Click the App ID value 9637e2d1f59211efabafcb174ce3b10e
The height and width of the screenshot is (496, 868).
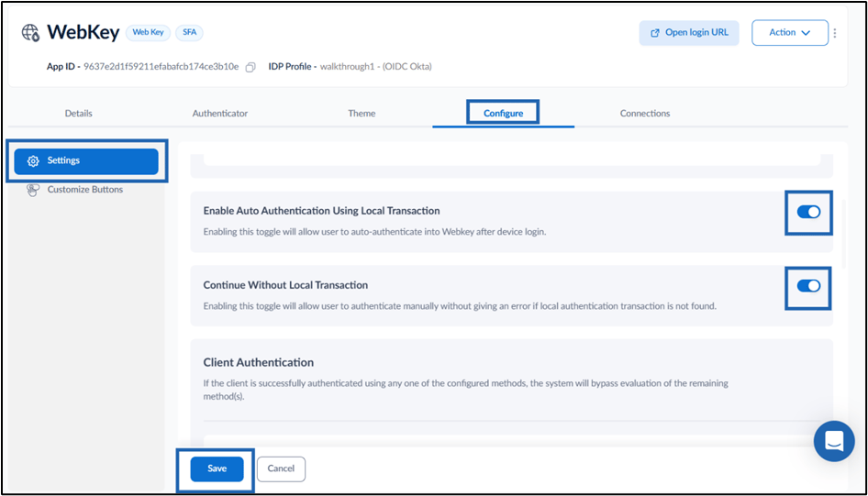coord(161,67)
